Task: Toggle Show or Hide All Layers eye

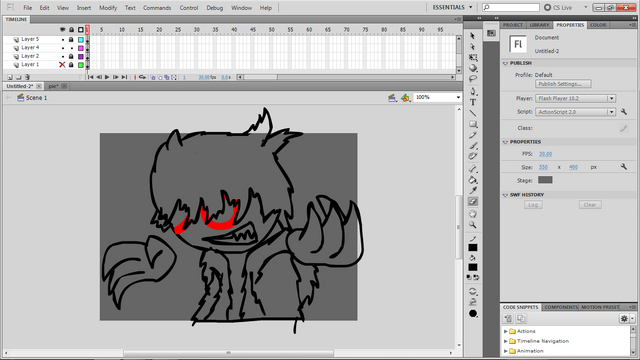Action: pos(62,30)
